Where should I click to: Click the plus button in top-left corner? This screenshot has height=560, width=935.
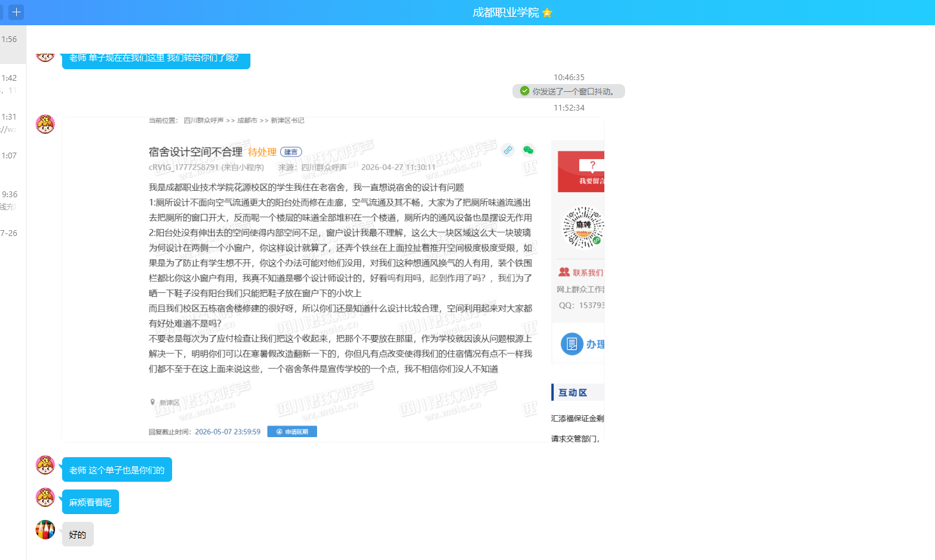[x=16, y=12]
